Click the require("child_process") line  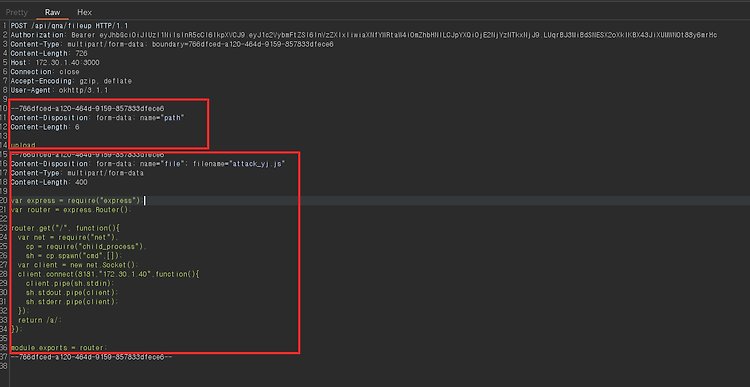(87, 246)
